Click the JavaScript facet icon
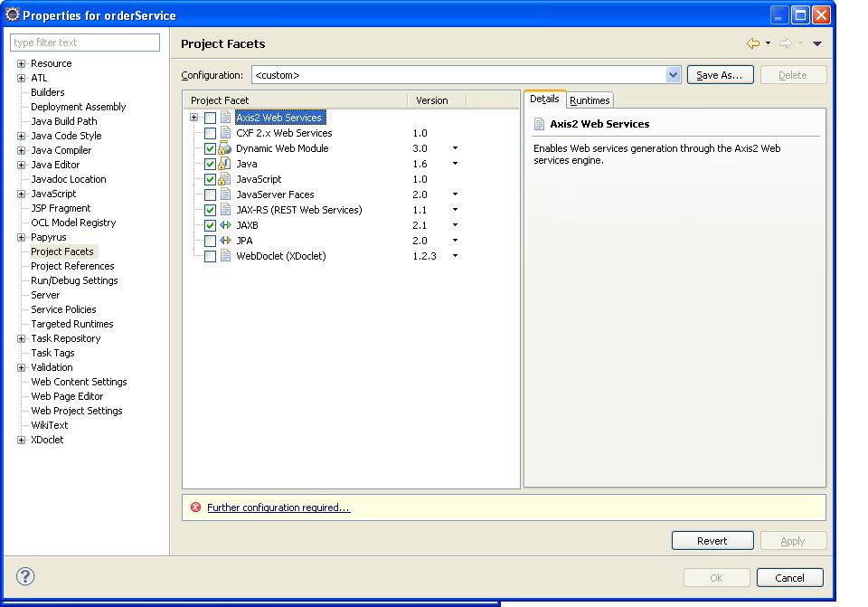Image resolution: width=868 pixels, height=607 pixels. tap(225, 179)
